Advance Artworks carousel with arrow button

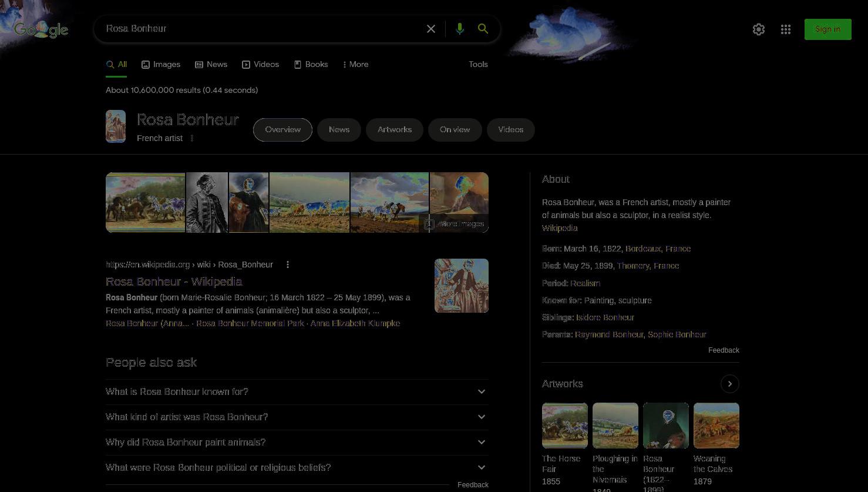pos(730,384)
